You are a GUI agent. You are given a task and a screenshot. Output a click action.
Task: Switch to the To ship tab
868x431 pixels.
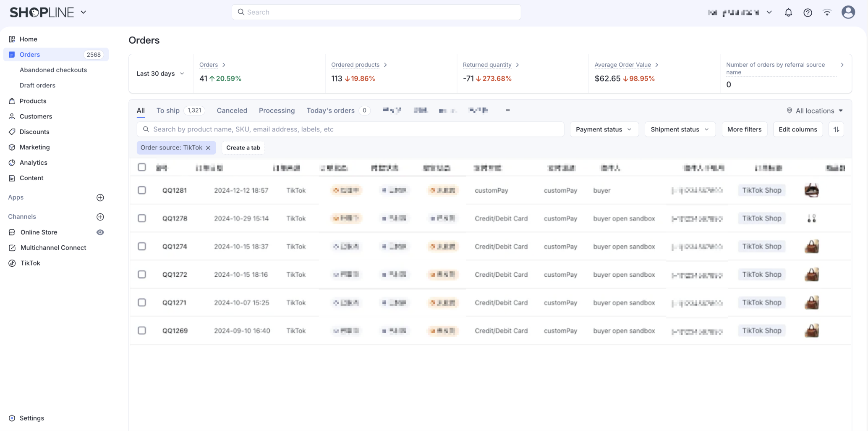pyautogui.click(x=168, y=110)
